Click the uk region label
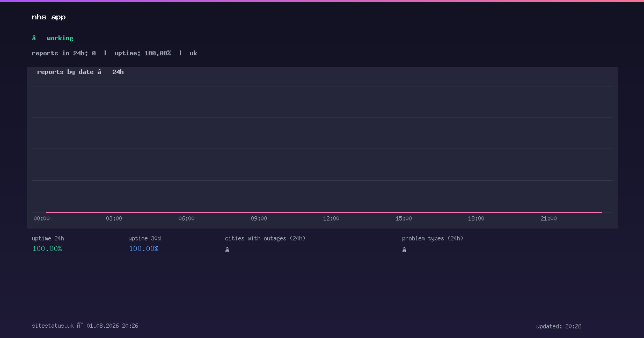Viewport: 644px width, 338px height. tap(193, 53)
